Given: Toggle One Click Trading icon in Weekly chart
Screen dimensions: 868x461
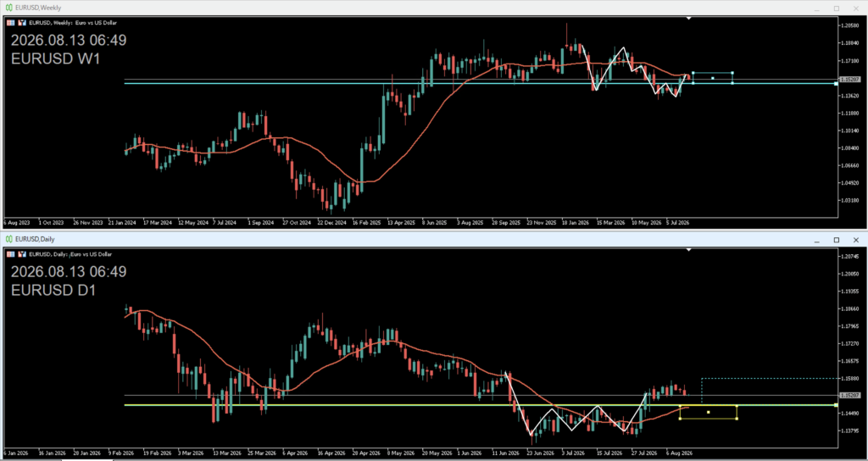Looking at the screenshot, I should pos(22,23).
